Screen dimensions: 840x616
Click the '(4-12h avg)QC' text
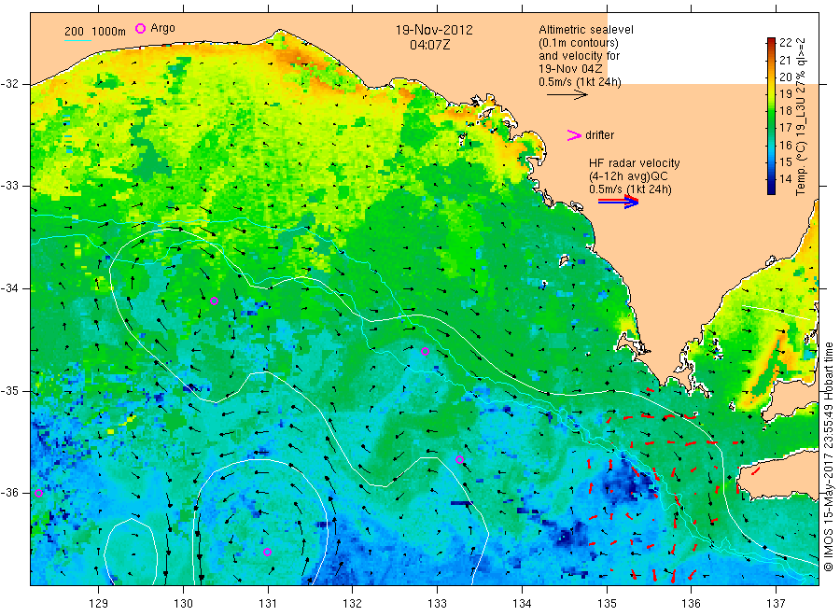[x=628, y=176]
